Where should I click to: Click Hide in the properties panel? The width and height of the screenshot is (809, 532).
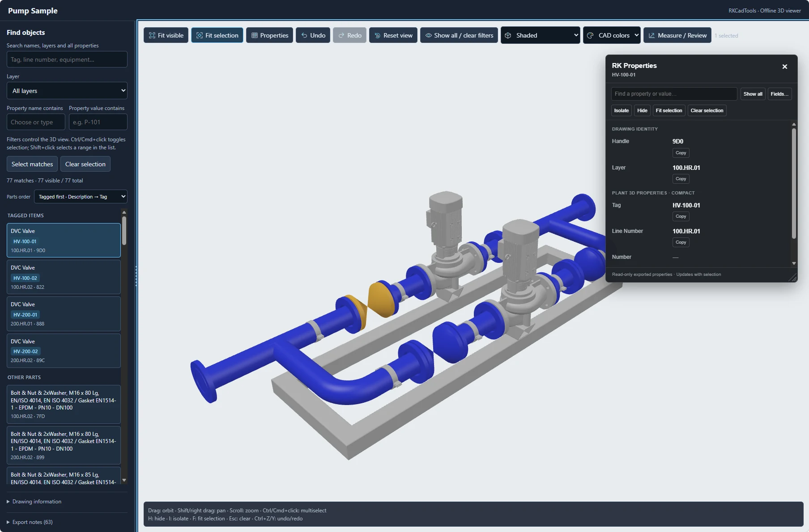pyautogui.click(x=642, y=110)
